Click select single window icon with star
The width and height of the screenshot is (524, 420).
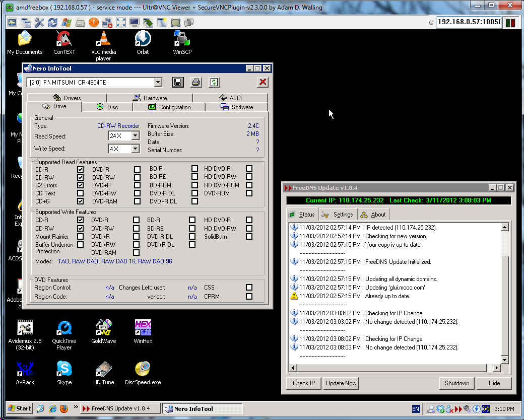pos(162,23)
